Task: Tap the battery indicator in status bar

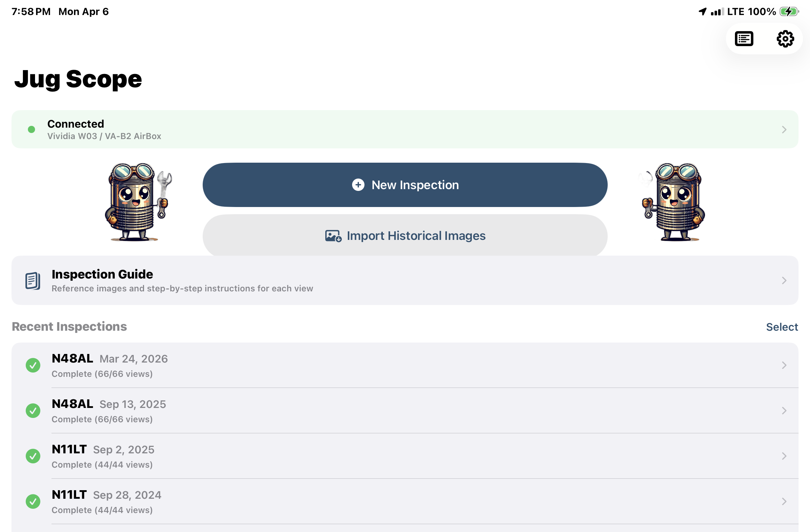Action: 789,12
